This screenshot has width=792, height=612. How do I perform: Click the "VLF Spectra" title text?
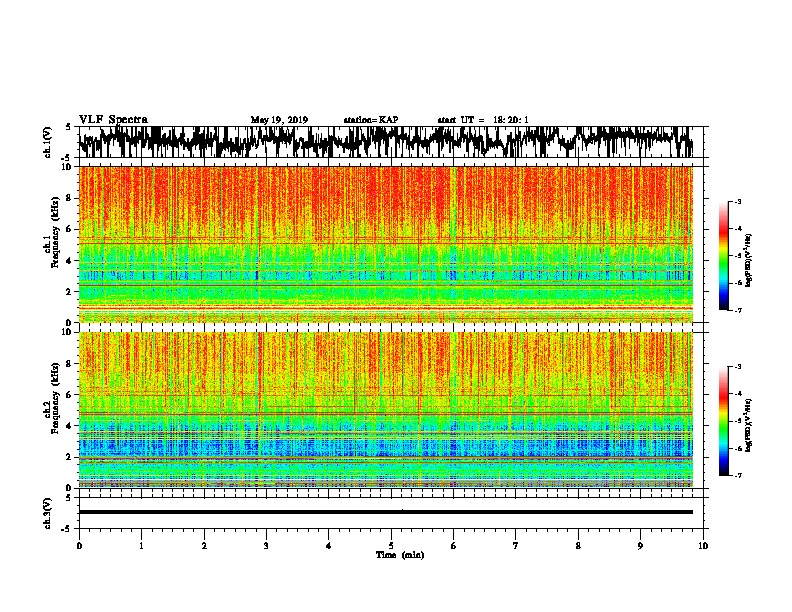click(113, 120)
